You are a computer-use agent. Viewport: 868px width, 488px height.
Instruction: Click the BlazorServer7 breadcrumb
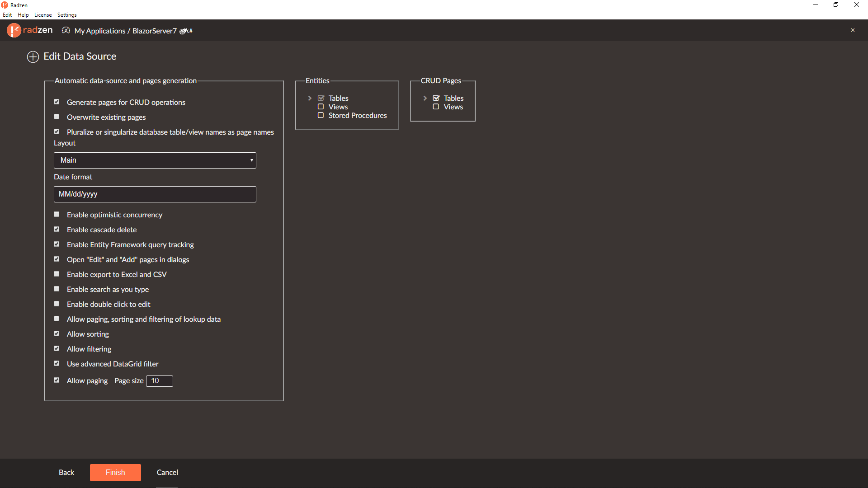(x=155, y=31)
